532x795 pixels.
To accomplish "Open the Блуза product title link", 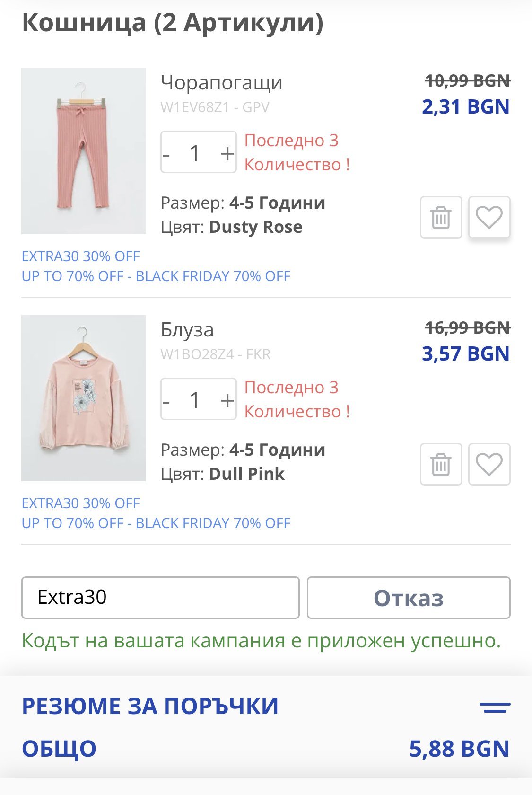I will click(x=187, y=330).
